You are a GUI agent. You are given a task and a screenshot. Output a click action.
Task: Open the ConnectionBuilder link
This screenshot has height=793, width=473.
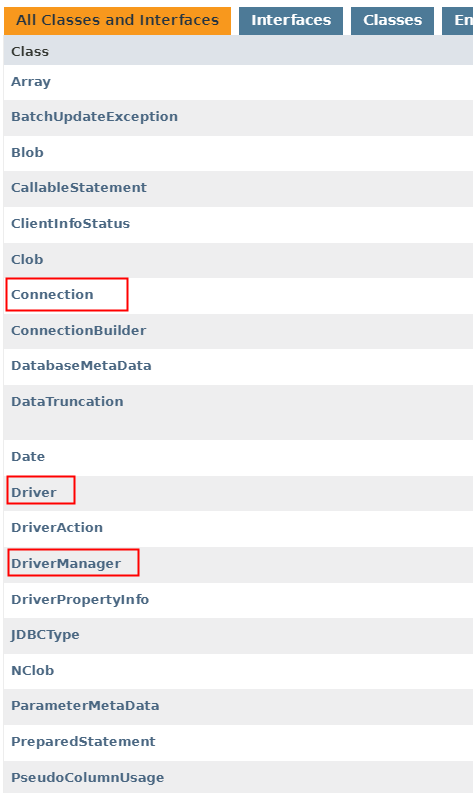78,330
